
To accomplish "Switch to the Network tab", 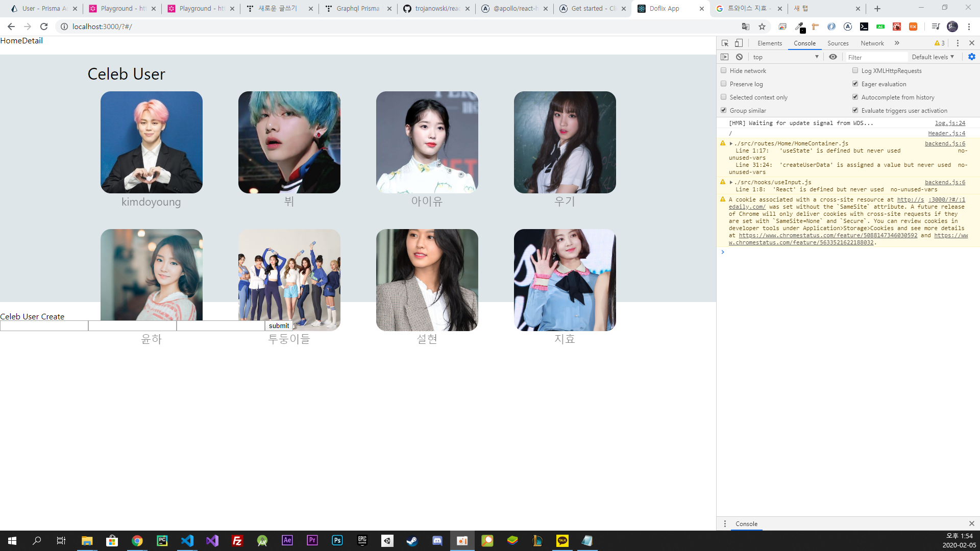I will click(x=872, y=43).
